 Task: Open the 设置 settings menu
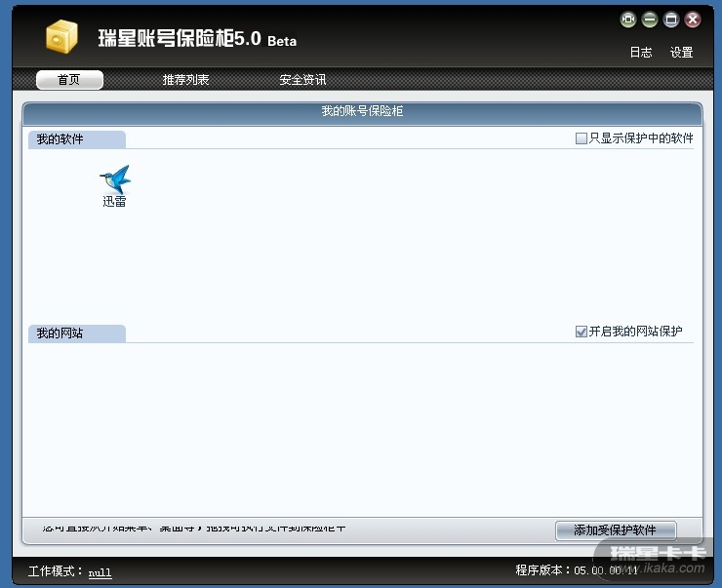[681, 53]
